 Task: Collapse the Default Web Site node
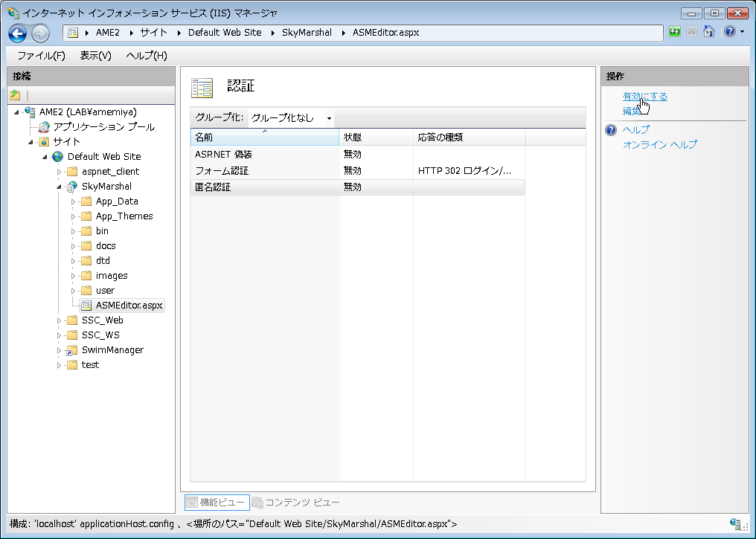[45, 157]
